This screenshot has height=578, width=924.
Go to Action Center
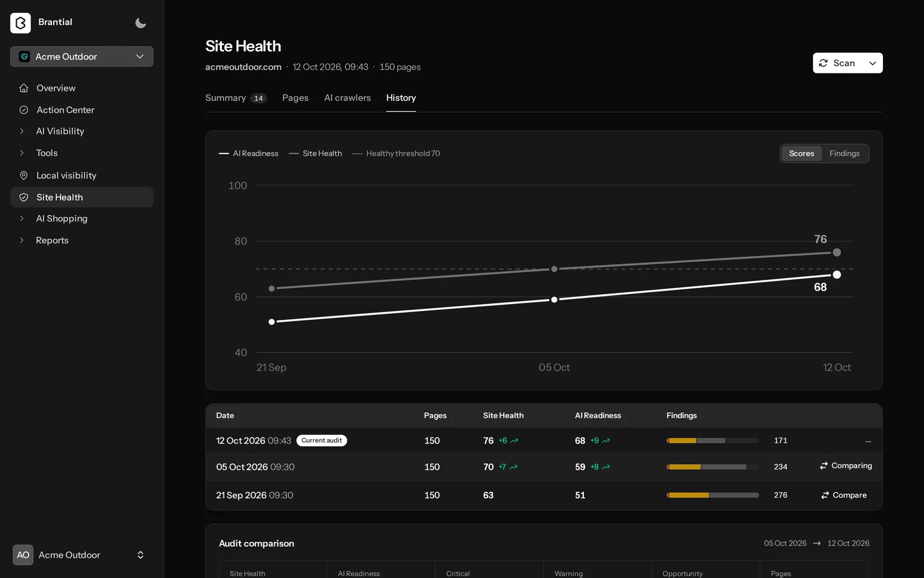[81, 110]
